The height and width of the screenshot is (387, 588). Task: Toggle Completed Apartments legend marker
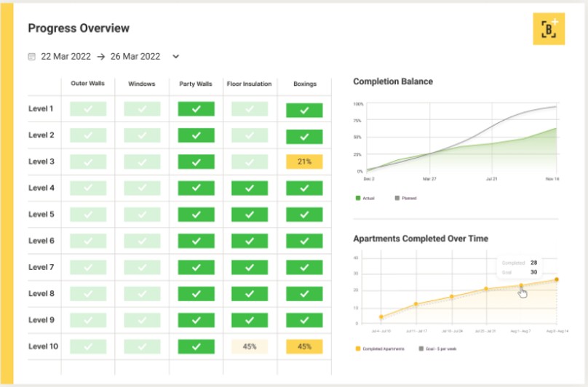357,348
